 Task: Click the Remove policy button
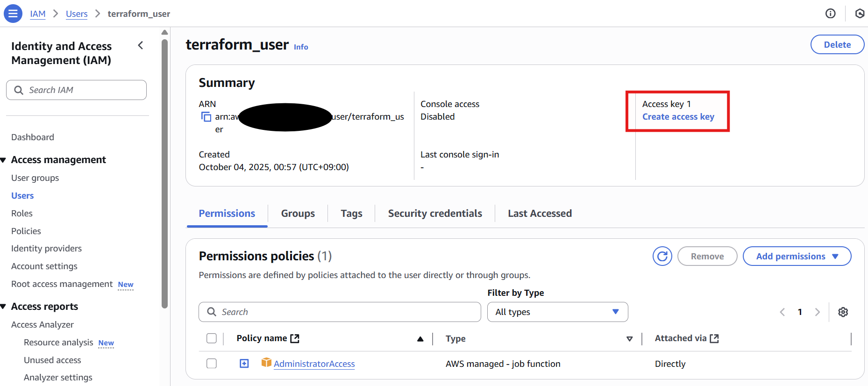click(707, 256)
